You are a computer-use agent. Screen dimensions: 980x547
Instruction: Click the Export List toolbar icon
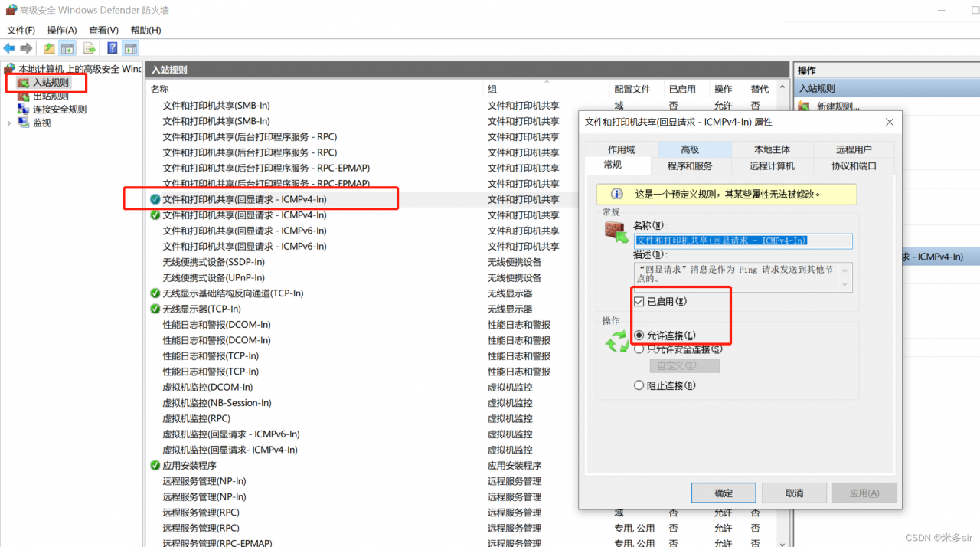(90, 48)
